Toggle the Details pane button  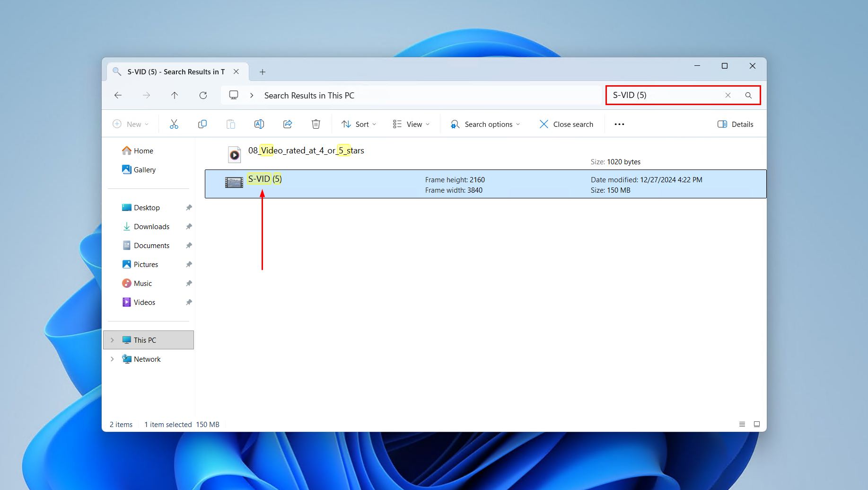click(736, 124)
